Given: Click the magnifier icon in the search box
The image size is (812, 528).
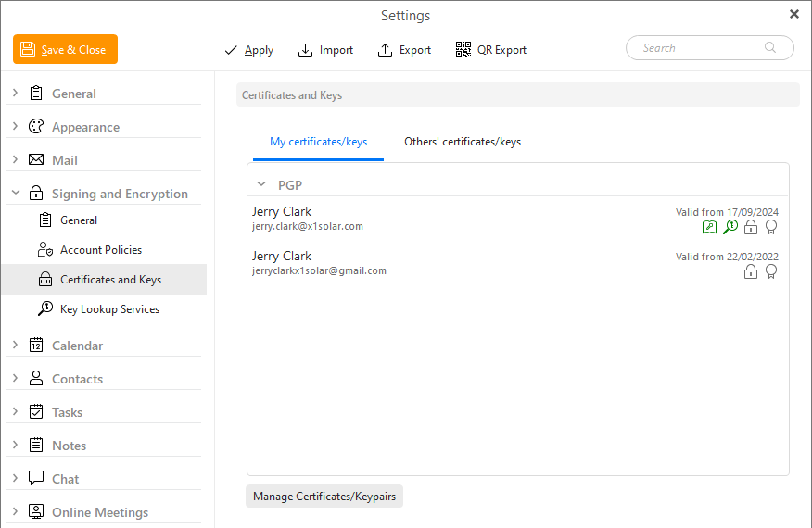Looking at the screenshot, I should click(770, 48).
